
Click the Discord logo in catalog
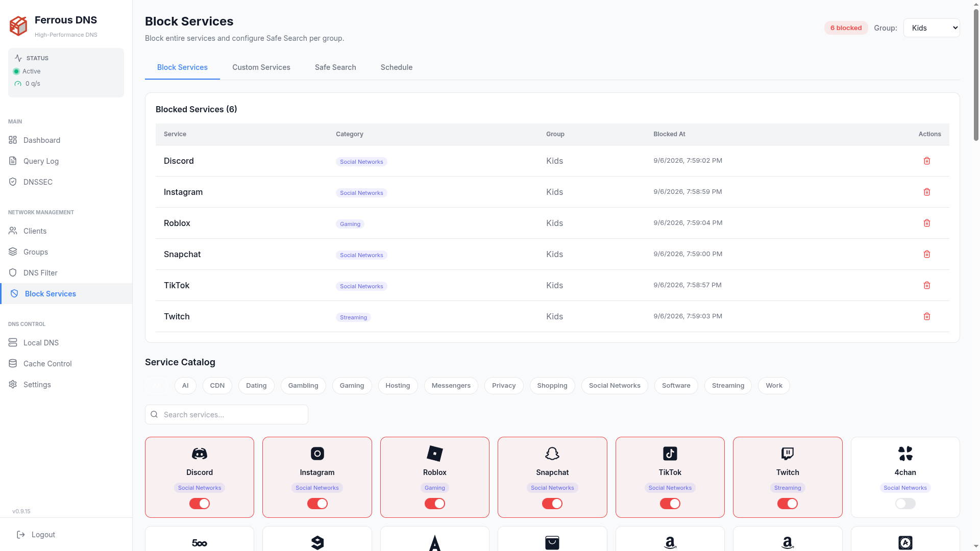(200, 453)
